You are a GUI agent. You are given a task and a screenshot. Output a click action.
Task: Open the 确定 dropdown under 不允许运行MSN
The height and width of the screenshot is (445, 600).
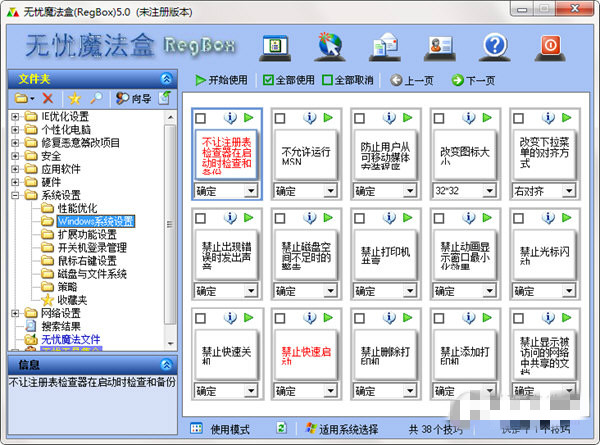(330, 191)
